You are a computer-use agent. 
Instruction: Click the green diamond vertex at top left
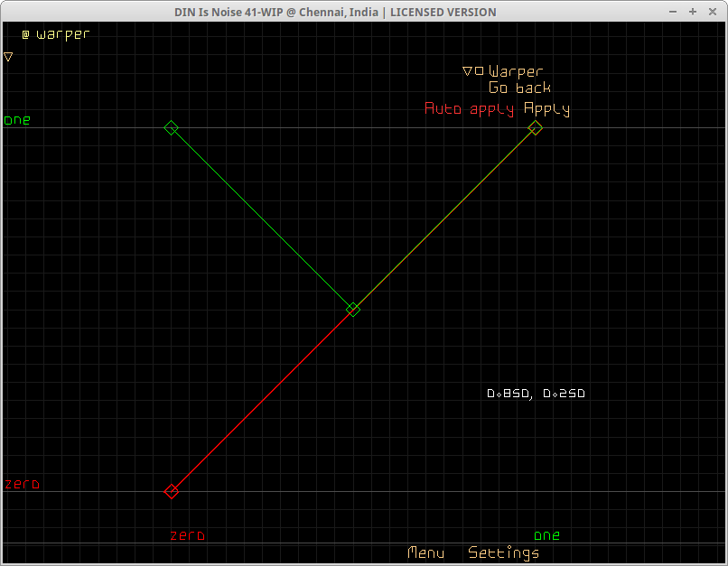(171, 128)
